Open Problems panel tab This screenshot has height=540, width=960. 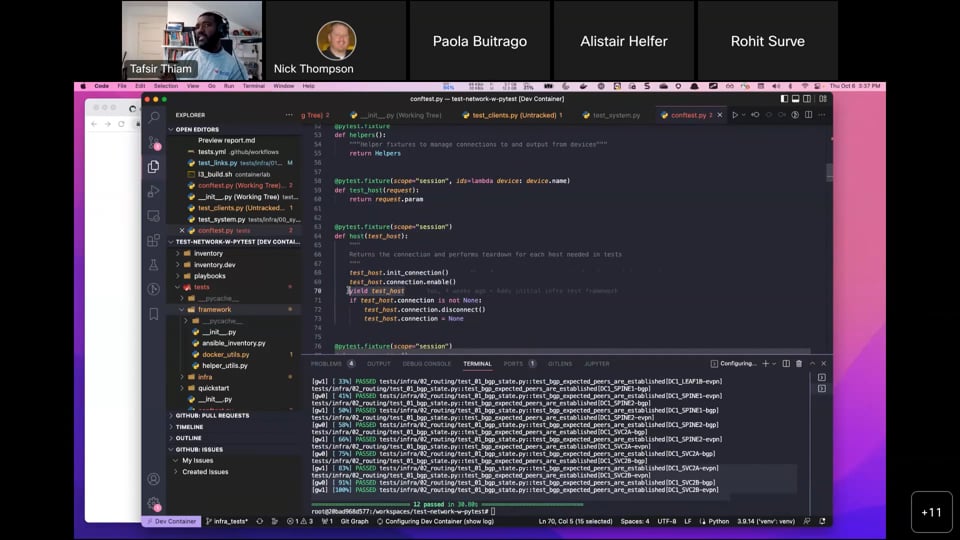(332, 364)
